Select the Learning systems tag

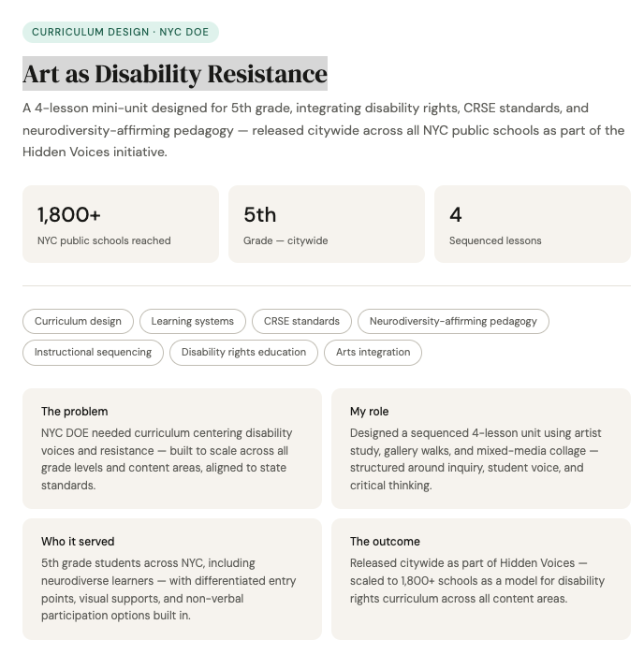point(193,321)
